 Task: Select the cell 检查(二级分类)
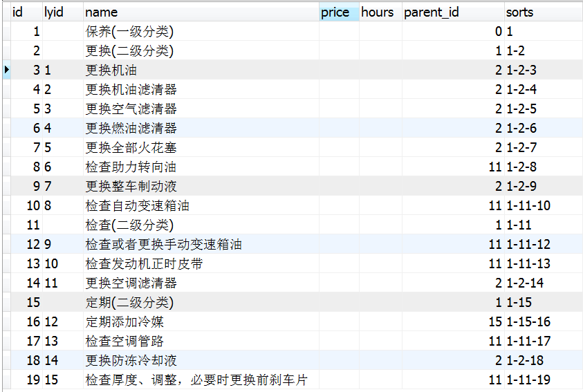[x=201, y=225]
